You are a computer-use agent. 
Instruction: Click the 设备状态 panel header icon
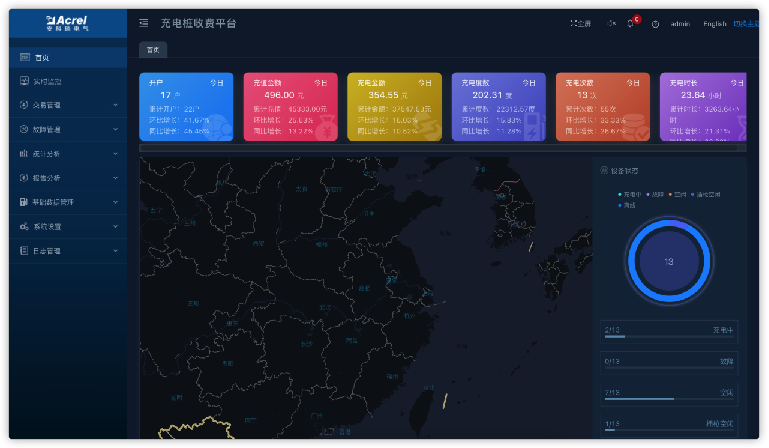coord(603,170)
